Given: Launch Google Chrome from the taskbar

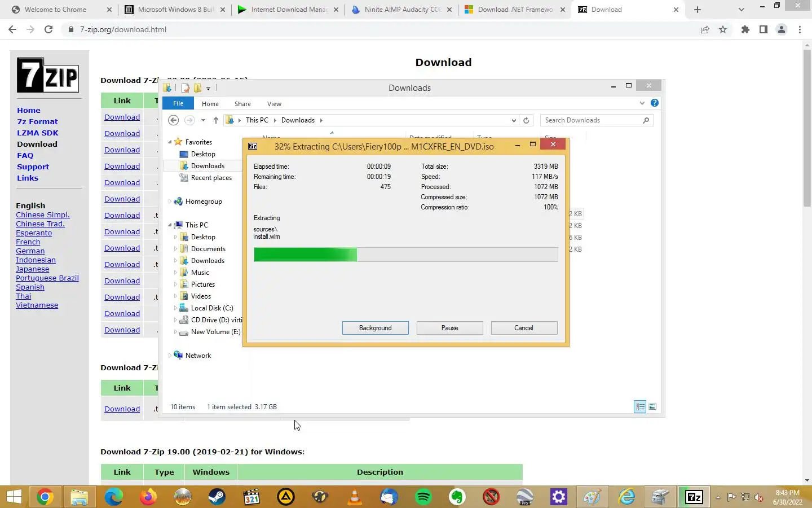Looking at the screenshot, I should point(45,497).
